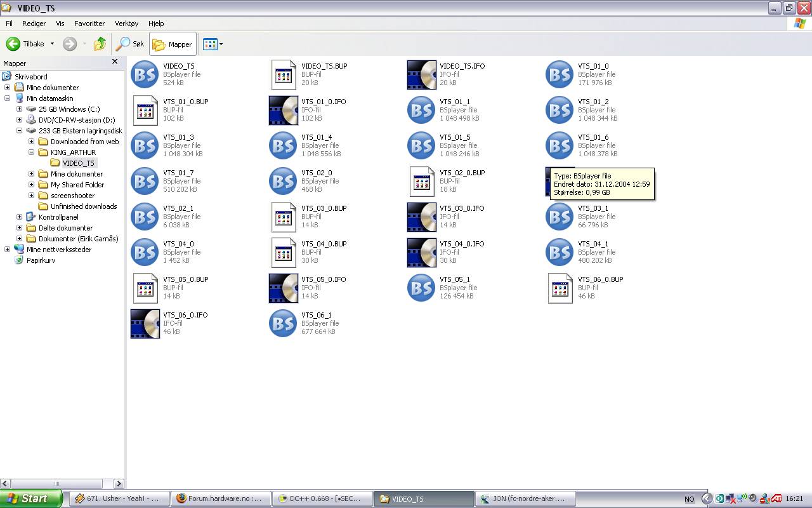This screenshot has width=812, height=508.
Task: Open the Fil menu
Action: coord(9,23)
